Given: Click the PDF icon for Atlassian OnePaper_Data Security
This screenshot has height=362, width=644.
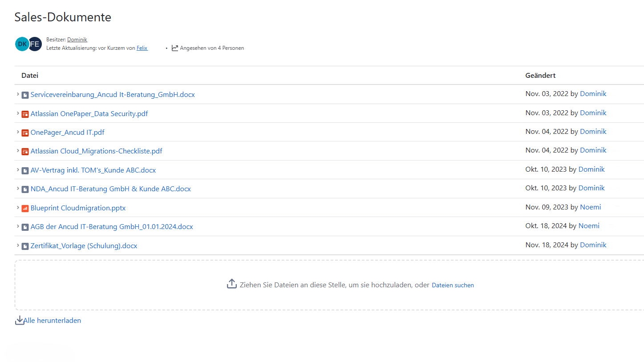Looking at the screenshot, I should tap(25, 114).
